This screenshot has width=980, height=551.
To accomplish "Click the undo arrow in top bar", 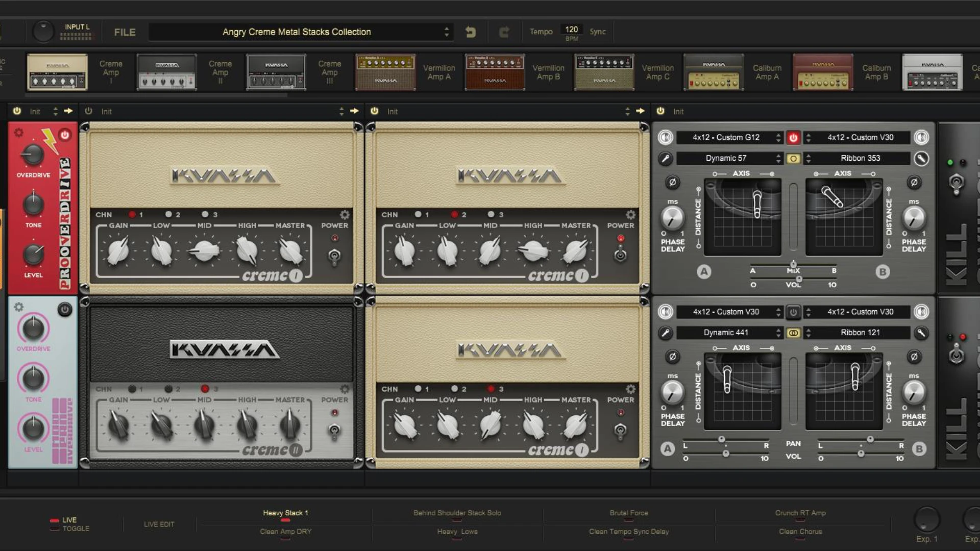I will (x=471, y=32).
